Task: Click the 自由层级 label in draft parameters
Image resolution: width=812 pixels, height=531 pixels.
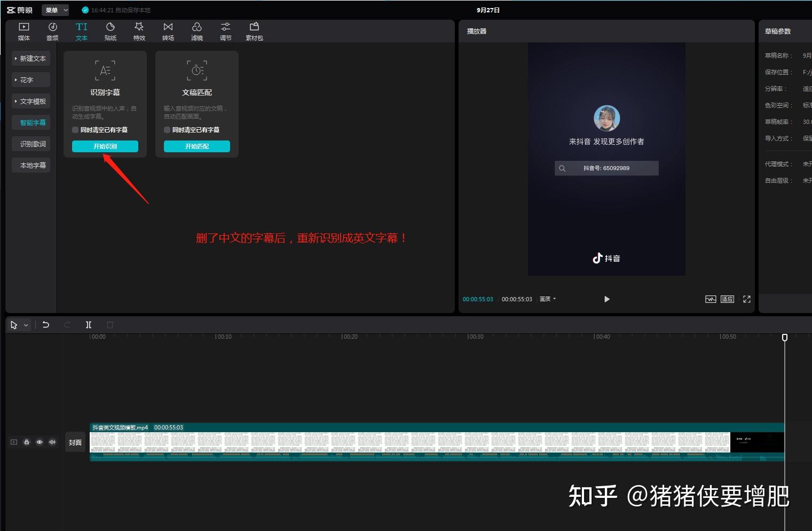Action: coord(778,181)
